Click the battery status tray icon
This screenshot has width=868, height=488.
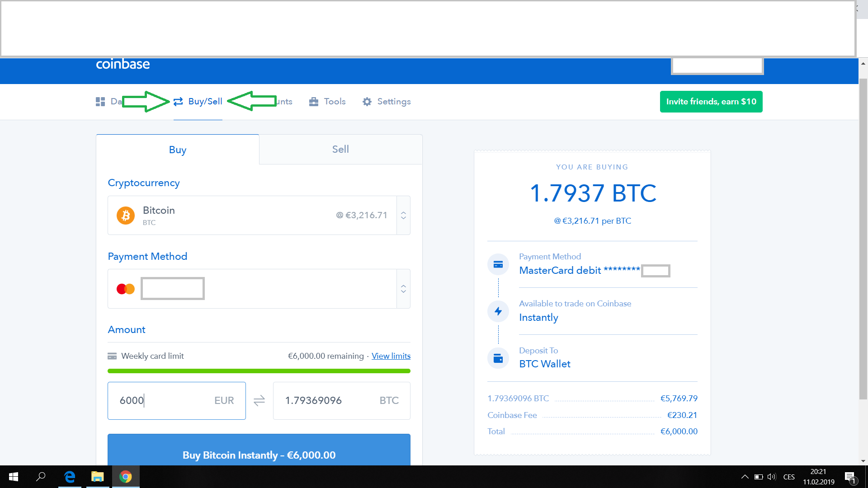pyautogui.click(x=759, y=477)
